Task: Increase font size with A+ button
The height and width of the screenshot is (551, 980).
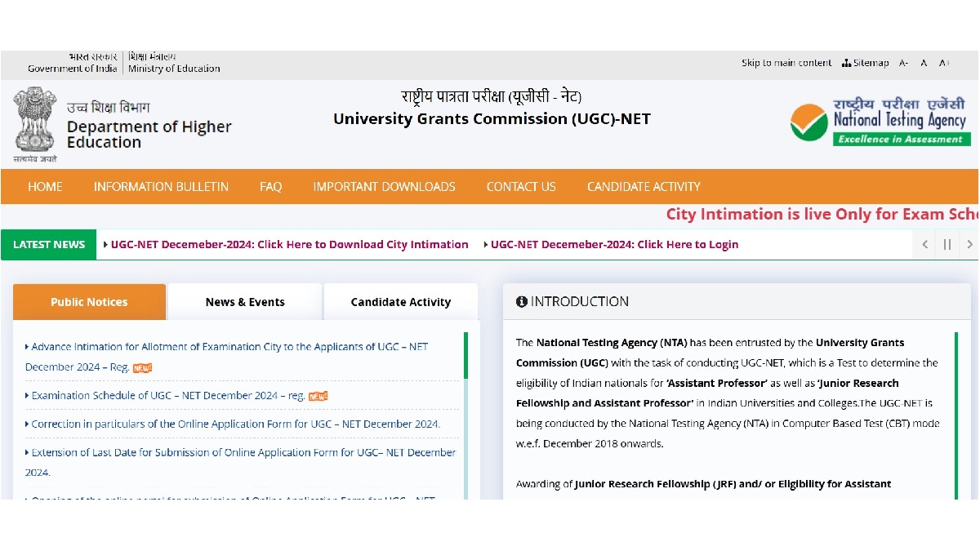Action: [944, 63]
